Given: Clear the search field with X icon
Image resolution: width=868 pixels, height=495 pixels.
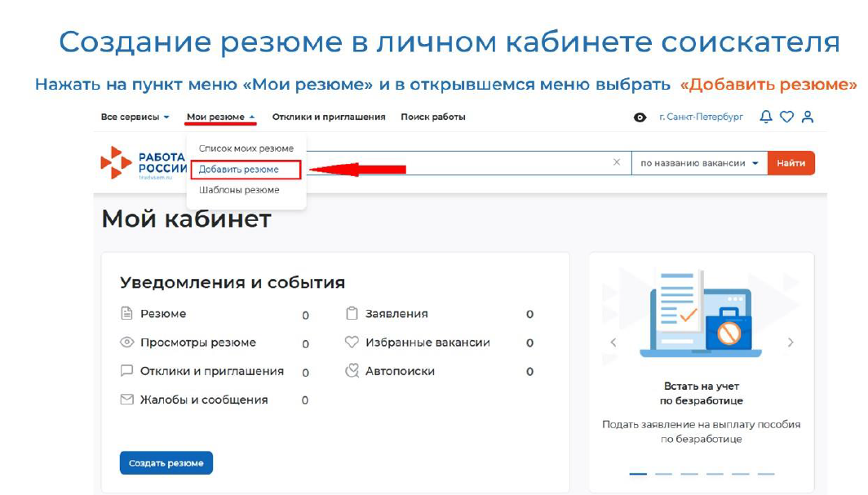Looking at the screenshot, I should coord(617,162).
